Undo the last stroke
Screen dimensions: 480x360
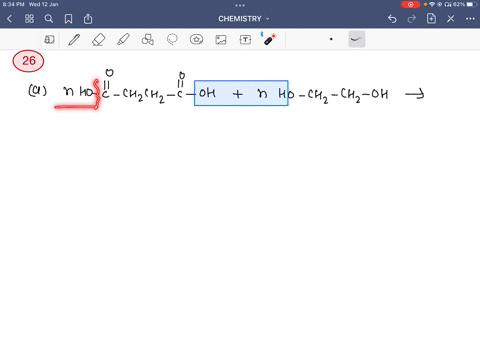[x=392, y=19]
